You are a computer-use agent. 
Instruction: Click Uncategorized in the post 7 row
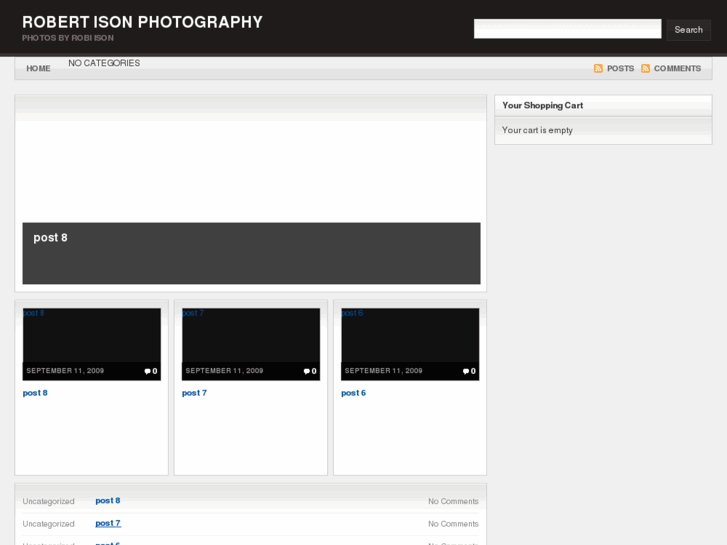click(x=48, y=524)
